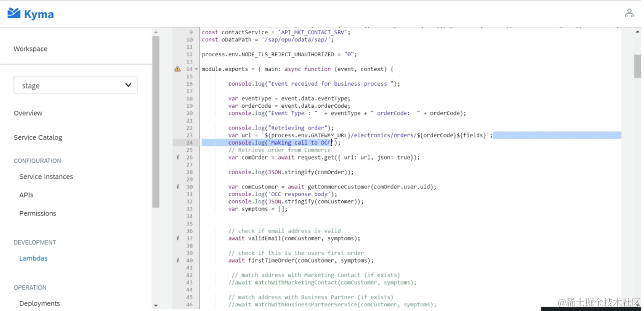Click the 'Retrieving order' console.log line
This screenshot has width=644, height=311.
click(x=280, y=127)
